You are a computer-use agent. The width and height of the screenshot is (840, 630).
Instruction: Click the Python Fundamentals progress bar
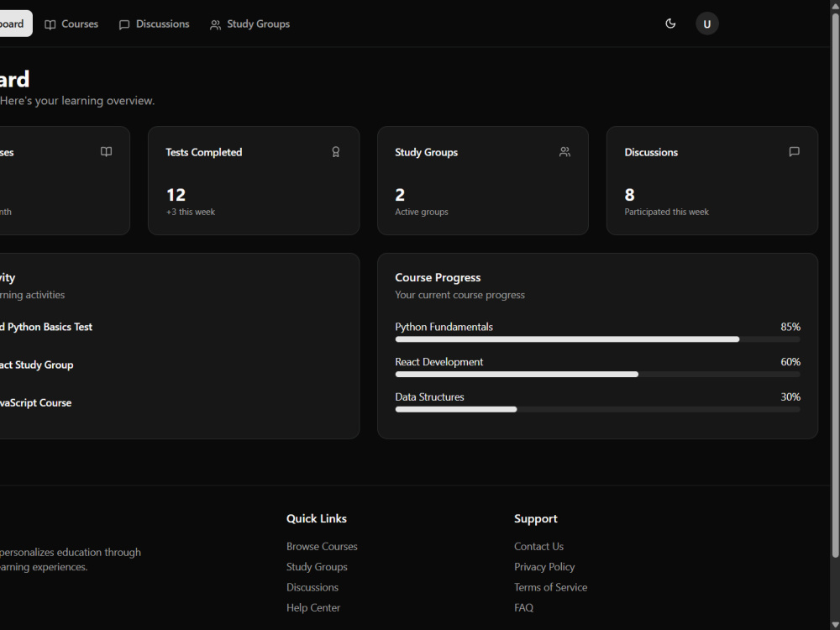[598, 339]
